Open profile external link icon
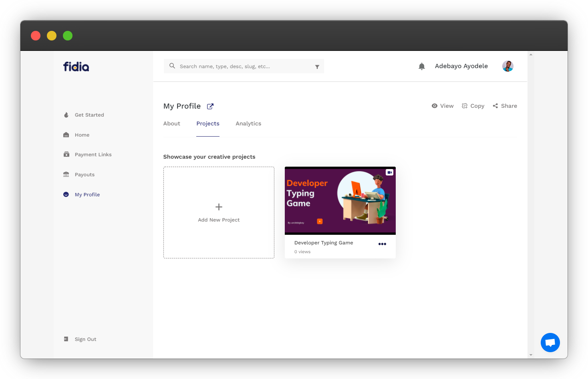Image resolution: width=588 pixels, height=379 pixels. coord(210,106)
